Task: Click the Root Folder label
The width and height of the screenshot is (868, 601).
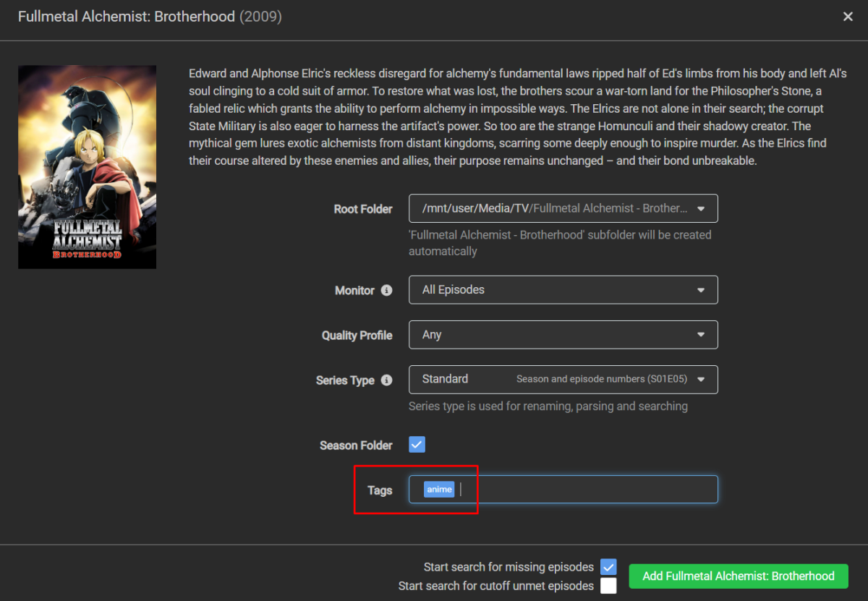Action: pyautogui.click(x=363, y=209)
